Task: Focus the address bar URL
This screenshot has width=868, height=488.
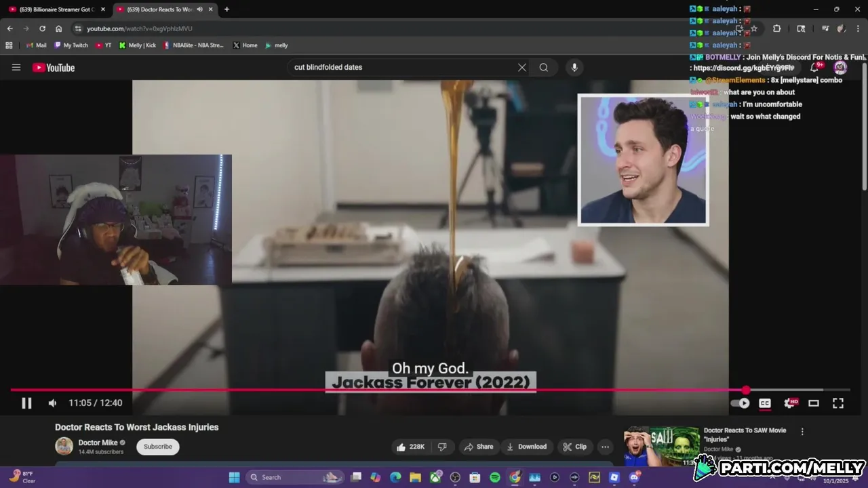Action: click(x=140, y=28)
